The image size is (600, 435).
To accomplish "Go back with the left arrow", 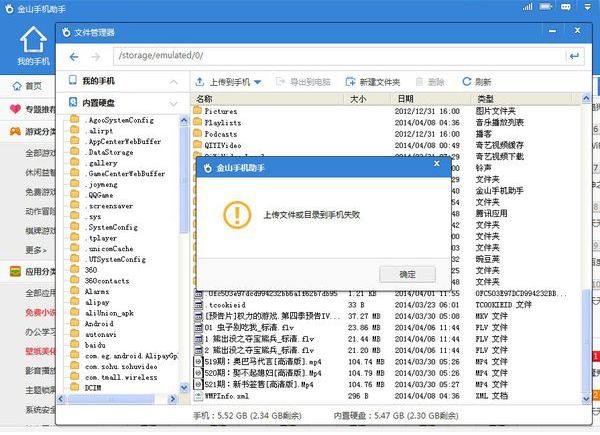I will [74, 57].
